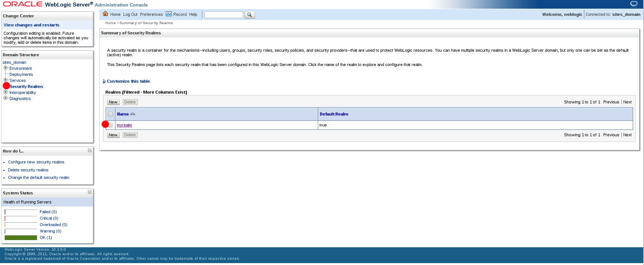Click Next below the Realms table
The width and height of the screenshot is (644, 265).
[627, 135]
